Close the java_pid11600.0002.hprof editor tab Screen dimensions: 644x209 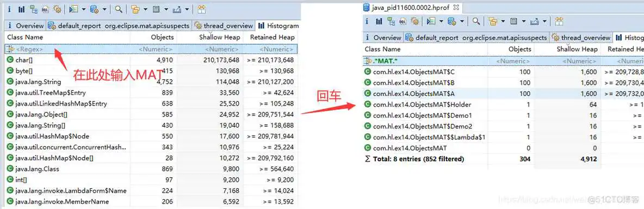(x=456, y=7)
